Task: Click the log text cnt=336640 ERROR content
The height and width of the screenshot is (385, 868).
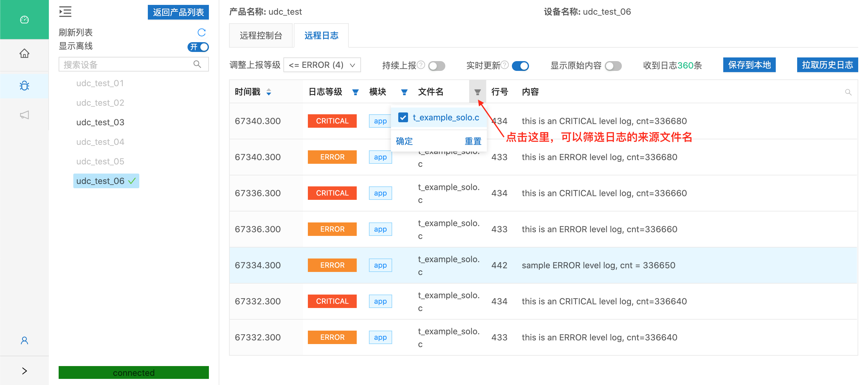Action: 600,337
